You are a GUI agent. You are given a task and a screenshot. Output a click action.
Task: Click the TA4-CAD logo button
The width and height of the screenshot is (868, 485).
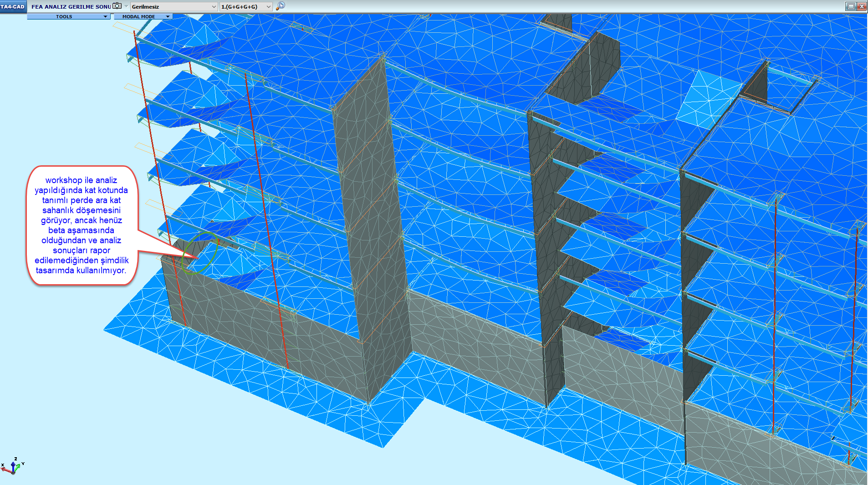13,6
